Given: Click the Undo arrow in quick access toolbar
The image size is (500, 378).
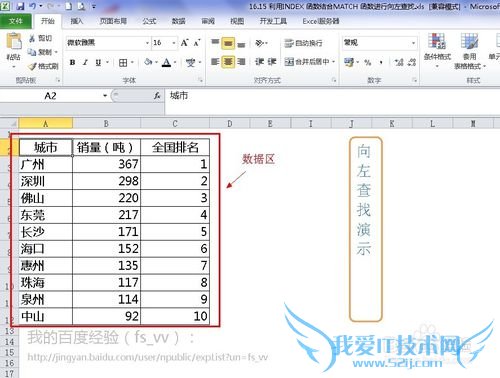Looking at the screenshot, I should (x=32, y=6).
